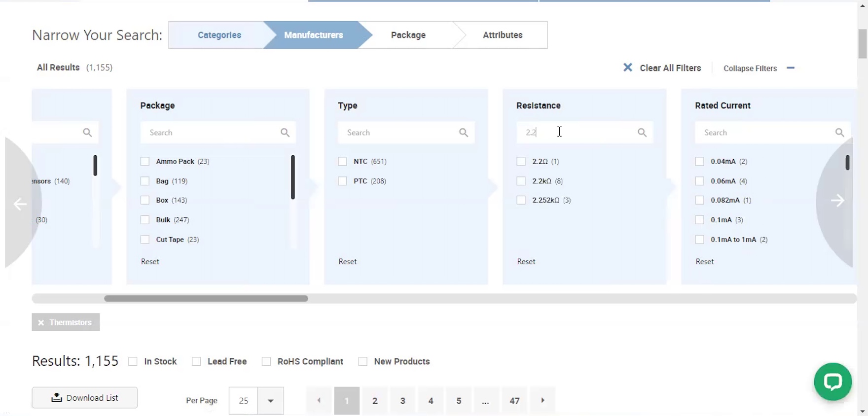868x416 pixels.
Task: Click the search icon in Resistance filter
Action: click(x=642, y=133)
